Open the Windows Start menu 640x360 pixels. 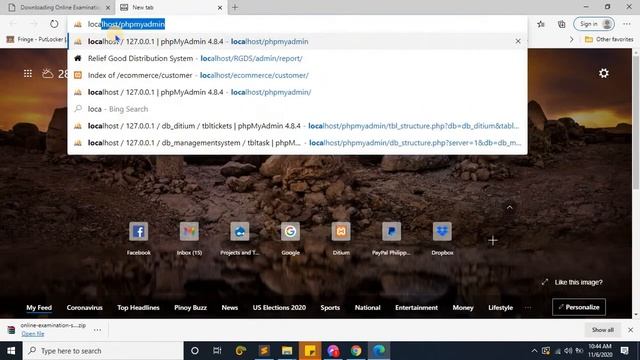pyautogui.click(x=11, y=351)
